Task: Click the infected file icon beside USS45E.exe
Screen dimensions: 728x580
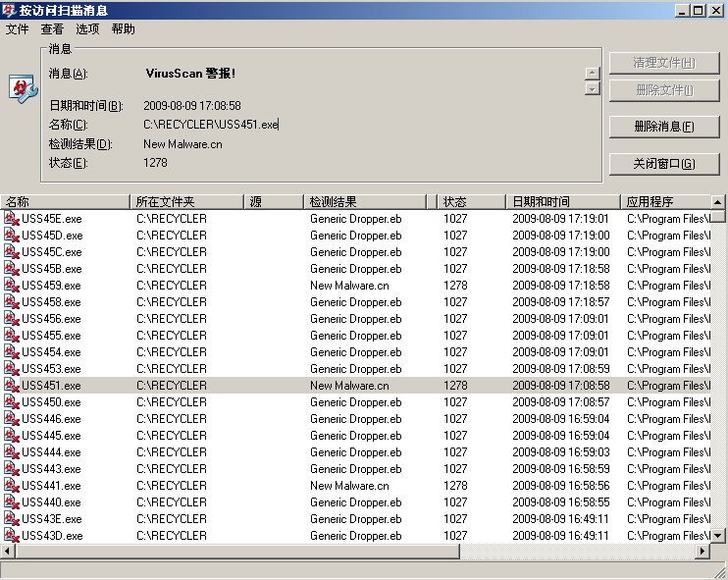Action: click(11, 218)
